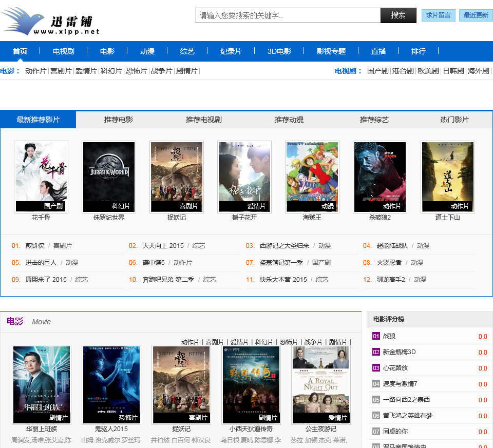The width and height of the screenshot is (493, 448).
Task: Filter movies by 战争片 in sub-navigation
Action: tap(162, 71)
